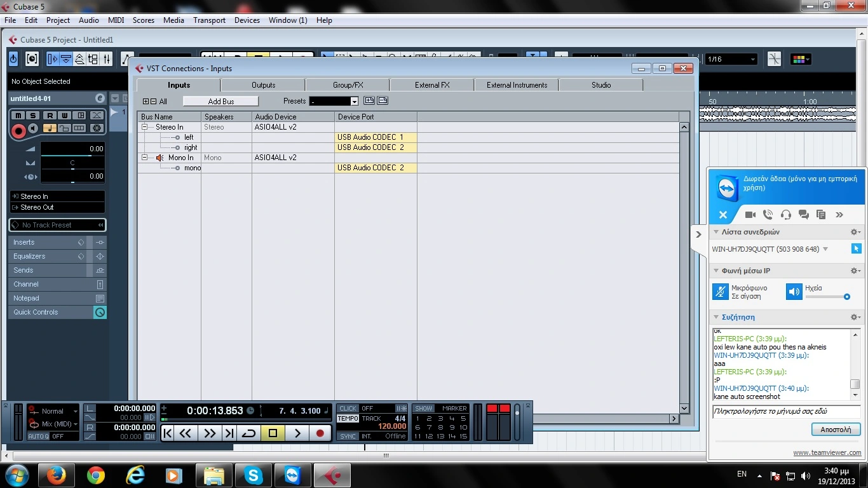The image size is (868, 488).
Task: Switch to the External Instruments tab
Action: pos(517,85)
